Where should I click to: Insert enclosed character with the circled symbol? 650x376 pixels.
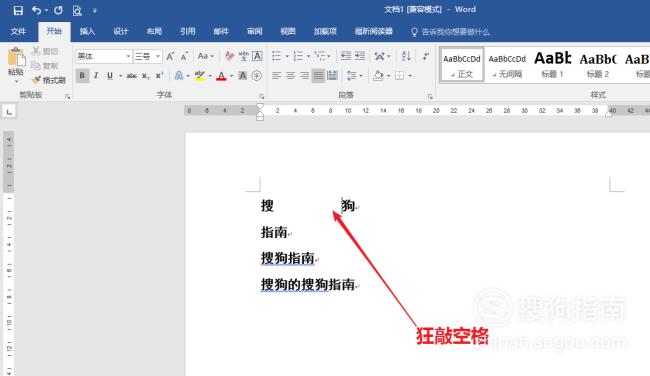tap(257, 75)
